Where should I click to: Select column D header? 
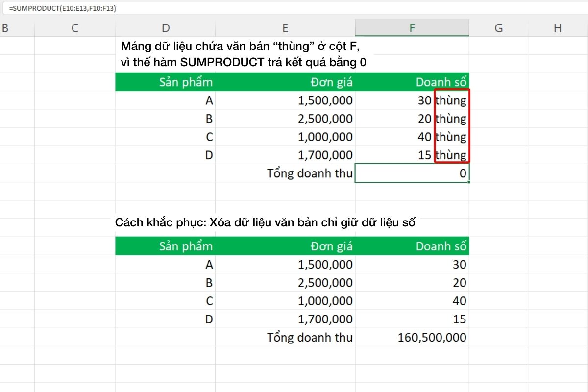166,28
